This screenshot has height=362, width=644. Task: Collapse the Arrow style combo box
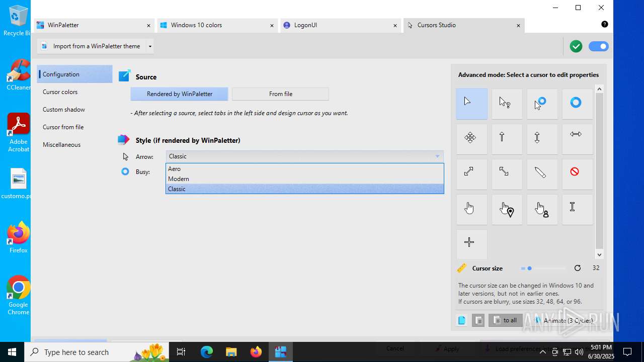[x=437, y=156]
